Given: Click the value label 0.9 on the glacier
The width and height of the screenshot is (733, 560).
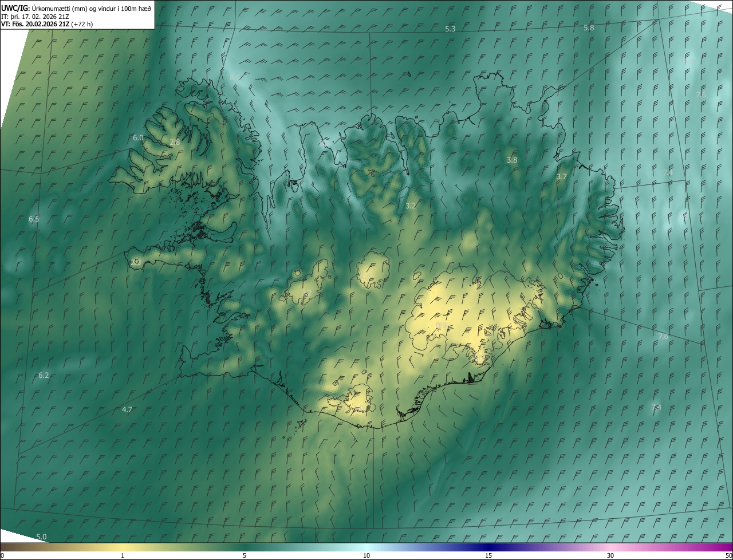Looking at the screenshot, I should [441, 326].
